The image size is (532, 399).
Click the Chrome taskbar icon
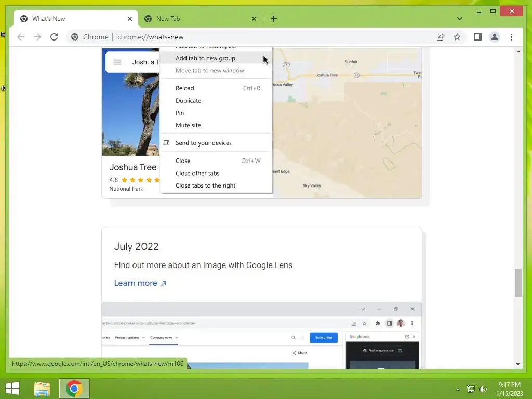(74, 389)
